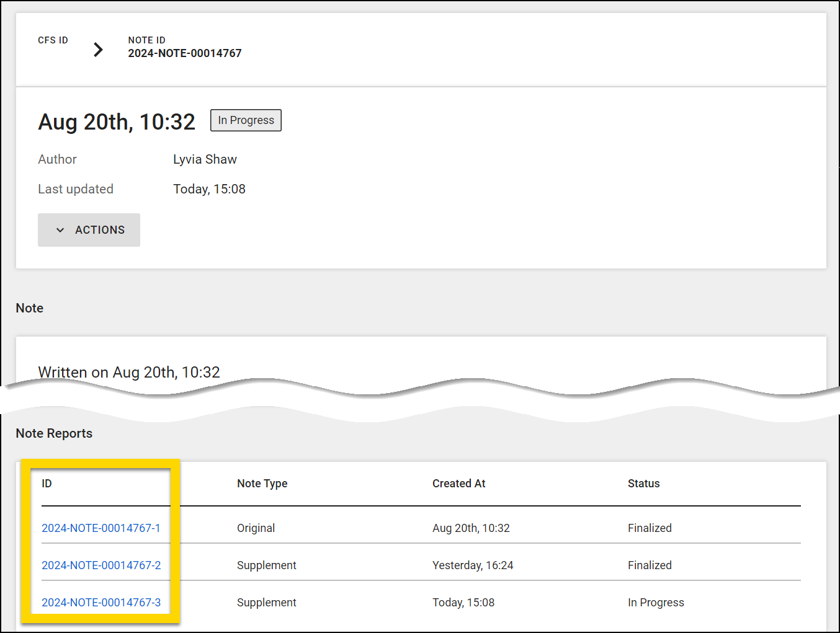Click the In Progress badge beside the date heading
The width and height of the screenshot is (840, 633).
pyautogui.click(x=246, y=120)
